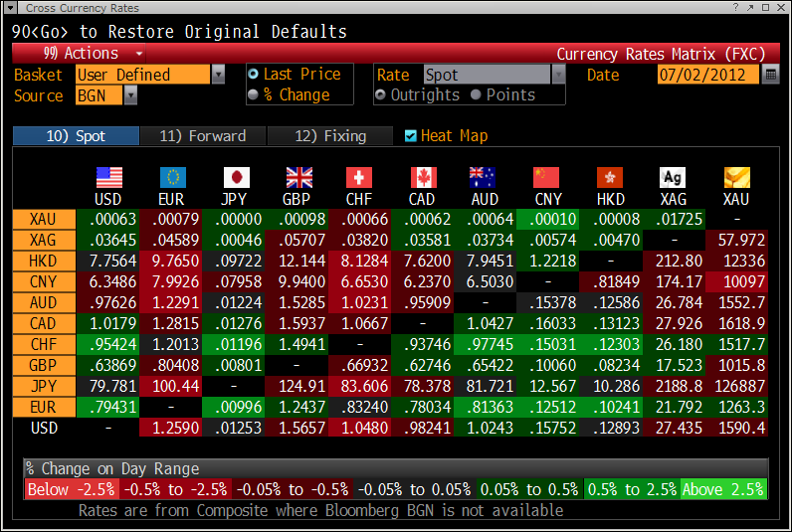
Task: Click the Above 2.5% green legend swatch
Action: [x=723, y=489]
